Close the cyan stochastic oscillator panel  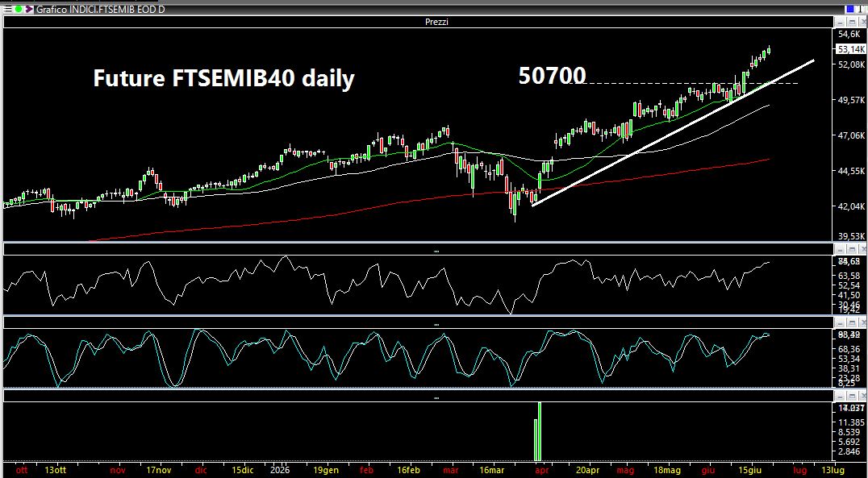click(x=862, y=322)
